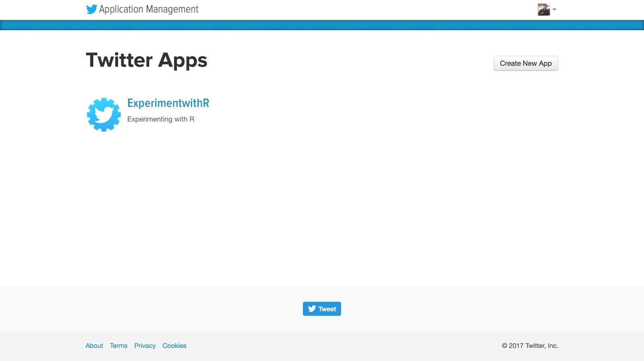
Task: Open the ExperimentwithR app link
Action: [168, 103]
